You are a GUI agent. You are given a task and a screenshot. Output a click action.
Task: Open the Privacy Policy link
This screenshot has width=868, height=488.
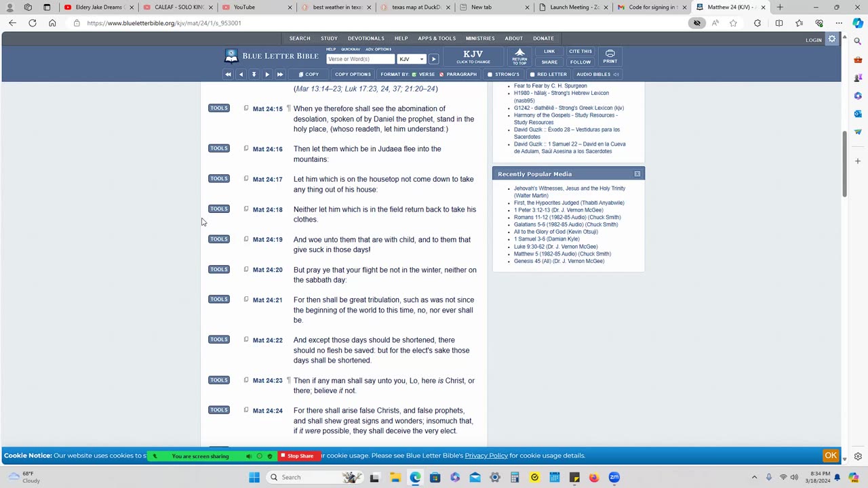pyautogui.click(x=486, y=455)
